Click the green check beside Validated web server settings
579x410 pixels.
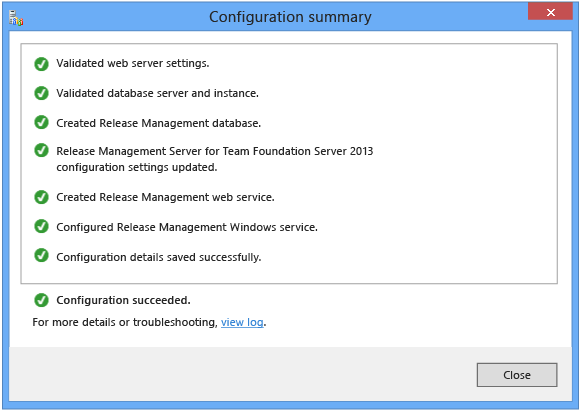(41, 64)
